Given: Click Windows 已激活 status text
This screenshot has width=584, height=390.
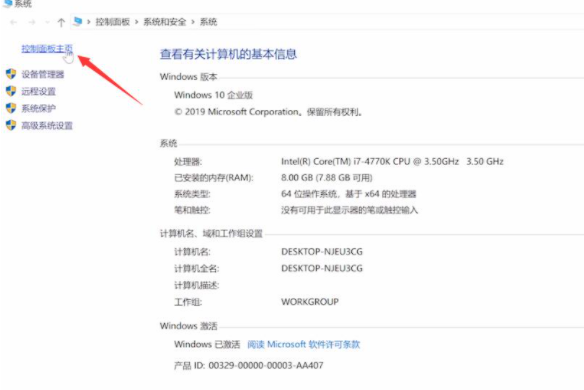Looking at the screenshot, I should point(207,344).
